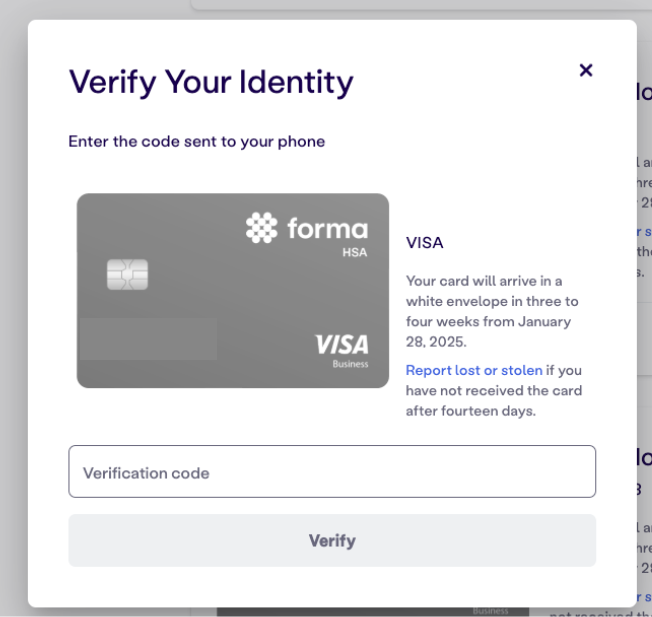Close the Verify Your Identity dialog
Viewport: 652px width, 617px height.
pos(585,70)
